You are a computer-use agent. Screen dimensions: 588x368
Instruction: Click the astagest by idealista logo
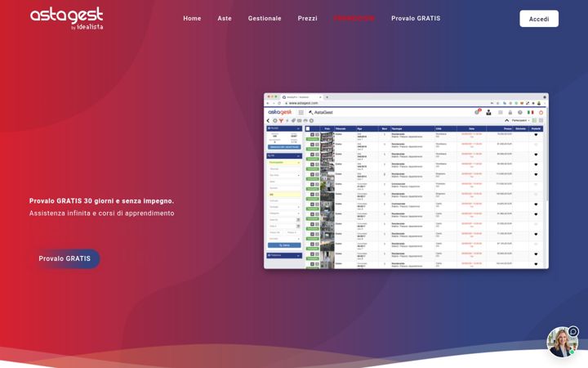66,18
